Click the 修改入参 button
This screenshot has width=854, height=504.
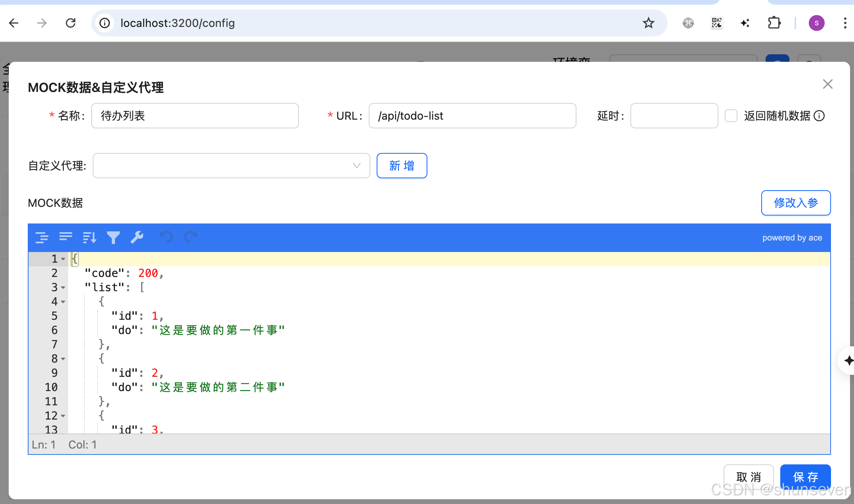[796, 203]
